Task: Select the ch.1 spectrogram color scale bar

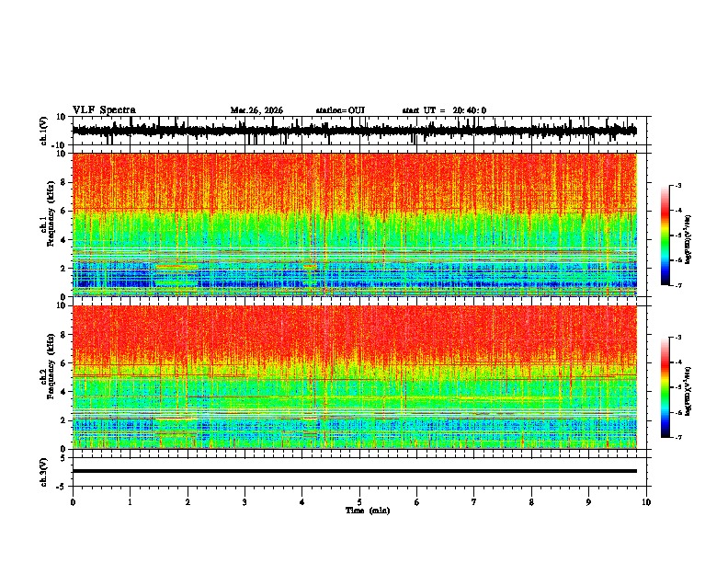Action: pos(665,236)
